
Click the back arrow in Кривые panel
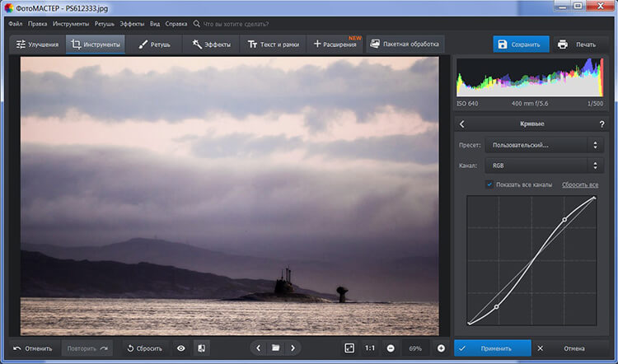click(x=461, y=124)
